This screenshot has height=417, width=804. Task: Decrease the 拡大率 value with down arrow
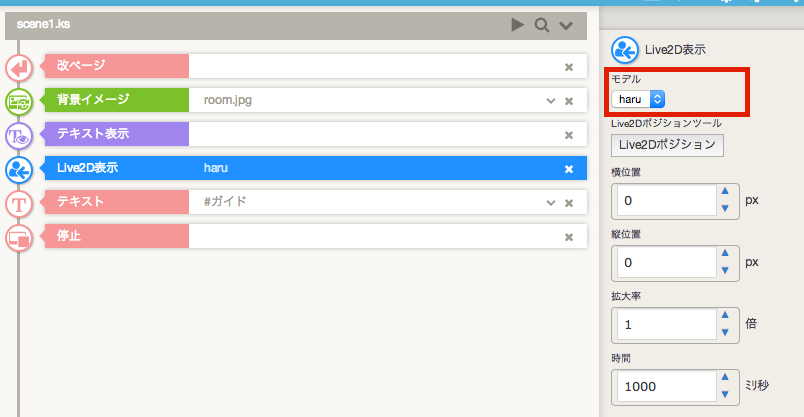click(725, 331)
